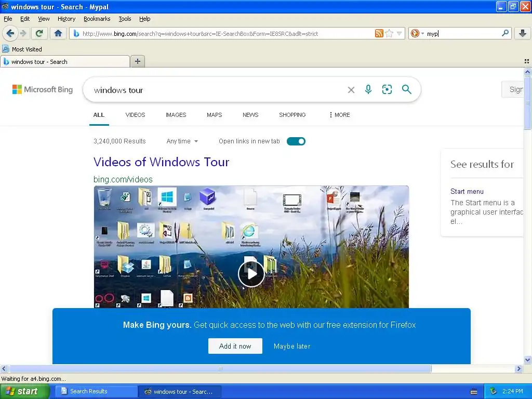Image resolution: width=532 pixels, height=399 pixels.
Task: Open Bing visual search camera icon
Action: tap(387, 89)
